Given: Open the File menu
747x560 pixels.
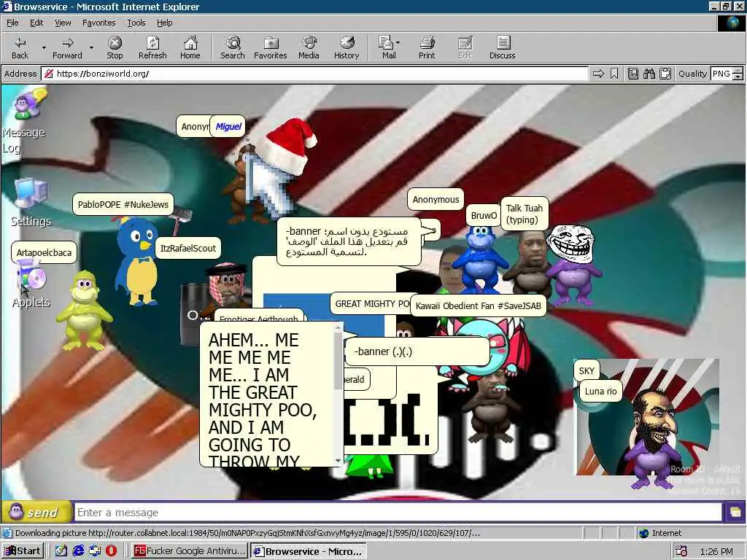Looking at the screenshot, I should click(12, 23).
